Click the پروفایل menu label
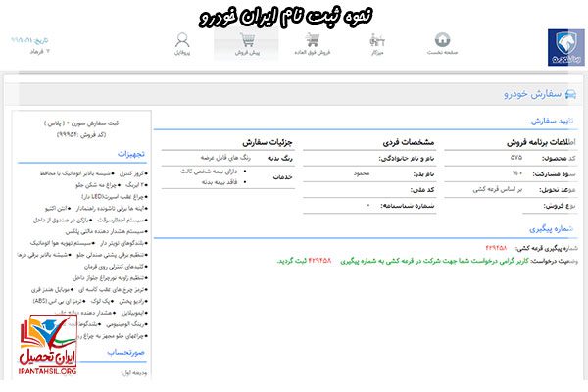Image resolution: width=588 pixels, height=392 pixels. (182, 53)
